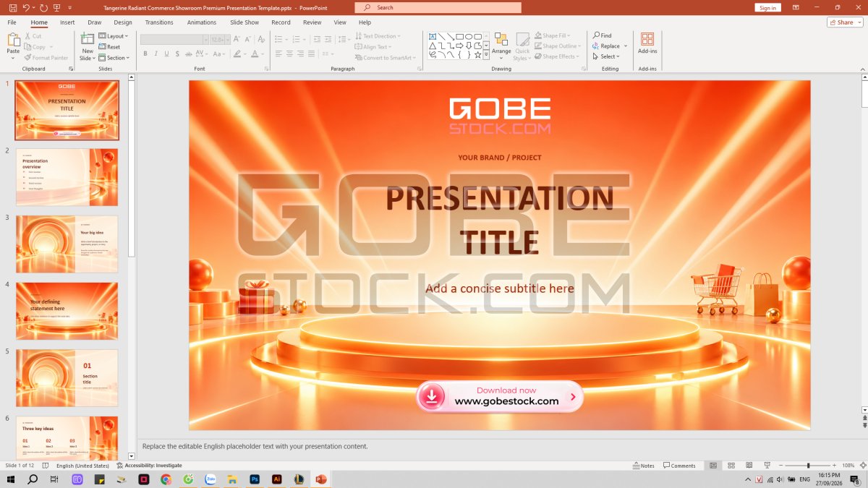Open Chrome from the taskbar
868x488 pixels.
(166, 479)
